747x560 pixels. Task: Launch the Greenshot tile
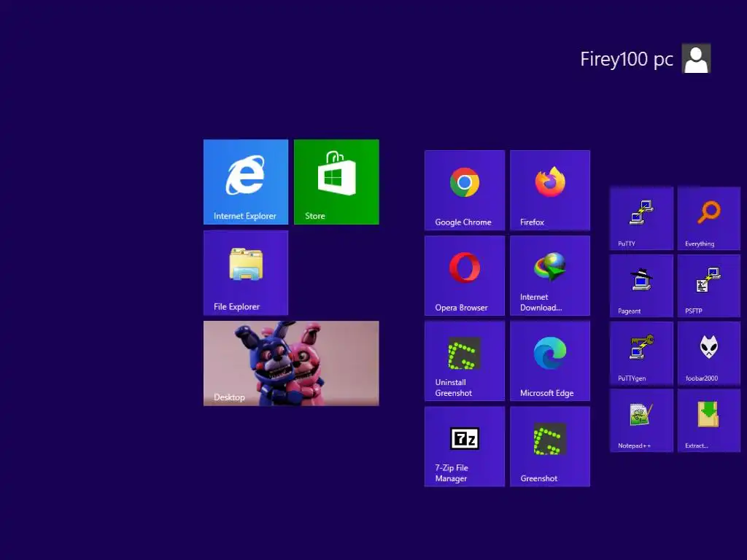coord(550,447)
